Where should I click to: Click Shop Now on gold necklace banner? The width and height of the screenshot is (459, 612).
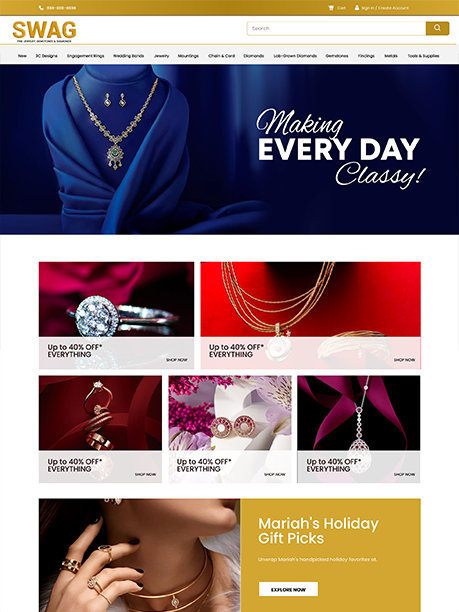(404, 360)
